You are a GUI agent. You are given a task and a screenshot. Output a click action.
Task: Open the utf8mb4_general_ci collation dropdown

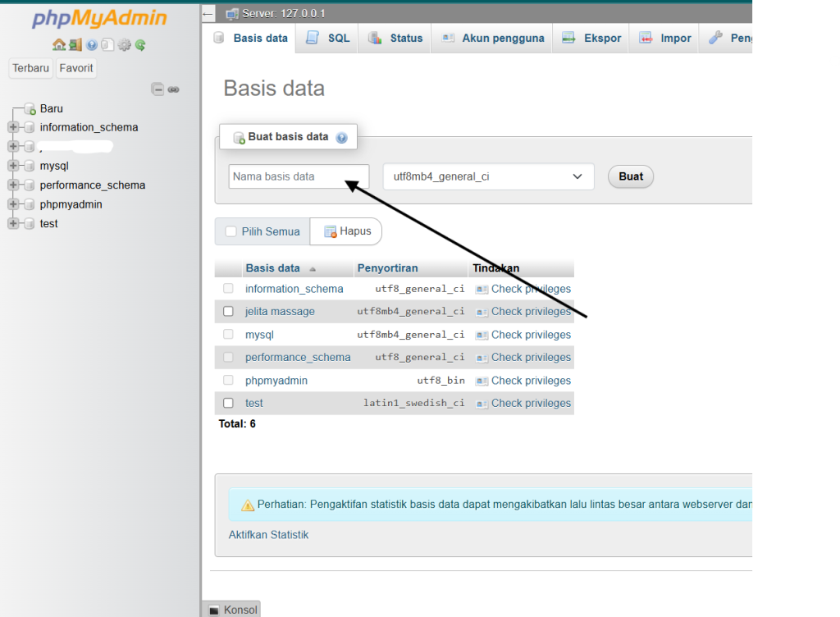(488, 176)
